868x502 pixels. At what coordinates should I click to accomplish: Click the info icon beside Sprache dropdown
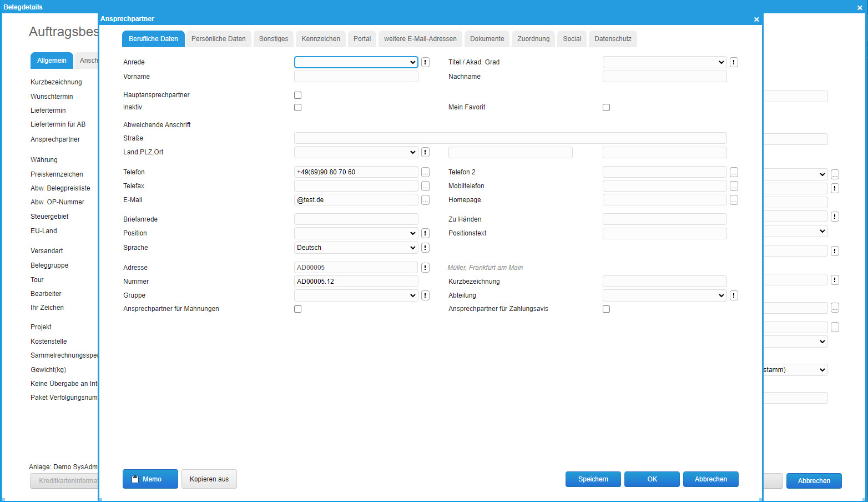425,248
